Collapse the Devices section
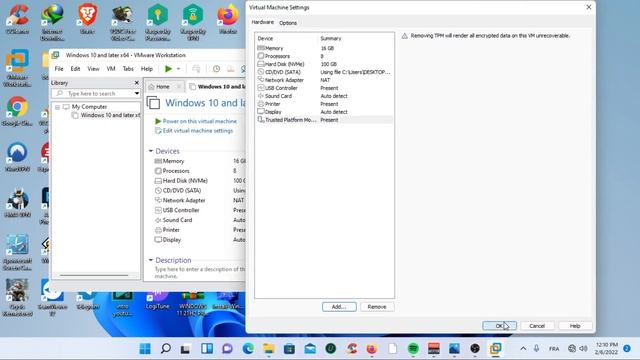The image size is (640, 360). (151, 151)
